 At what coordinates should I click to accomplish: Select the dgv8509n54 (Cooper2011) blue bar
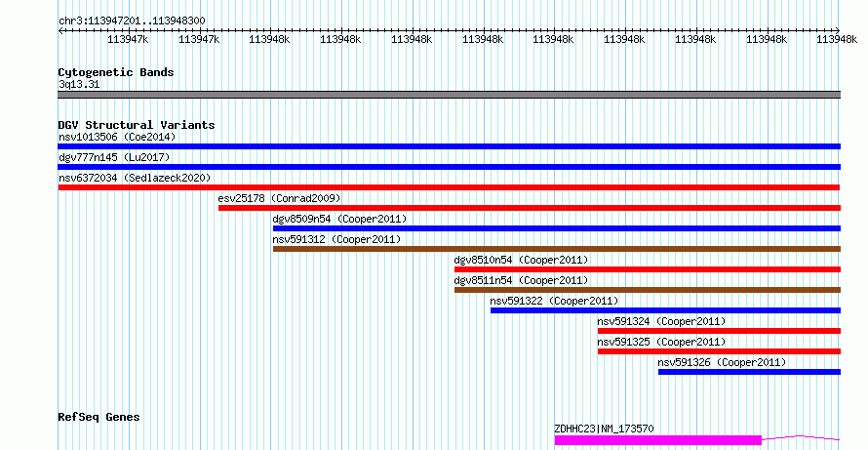[556, 228]
